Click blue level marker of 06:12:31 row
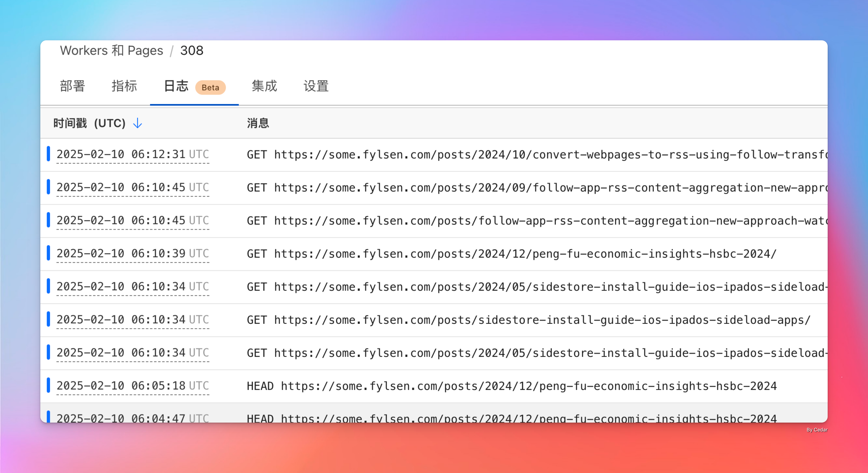The image size is (868, 473). 49,154
